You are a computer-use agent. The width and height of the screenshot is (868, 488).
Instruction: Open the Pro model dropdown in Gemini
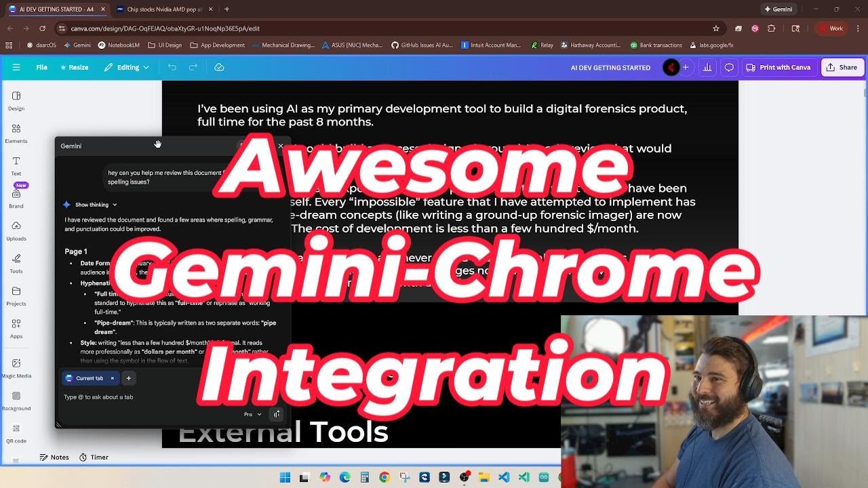point(252,414)
